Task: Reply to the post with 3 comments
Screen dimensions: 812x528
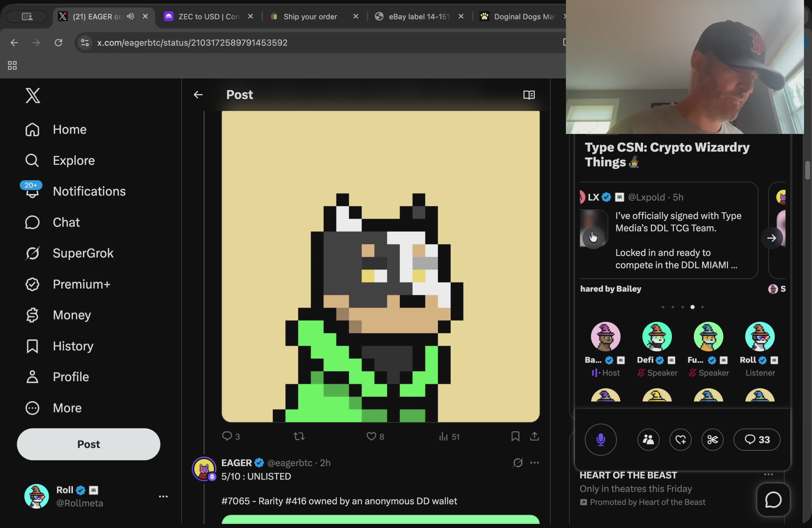Action: click(231, 436)
